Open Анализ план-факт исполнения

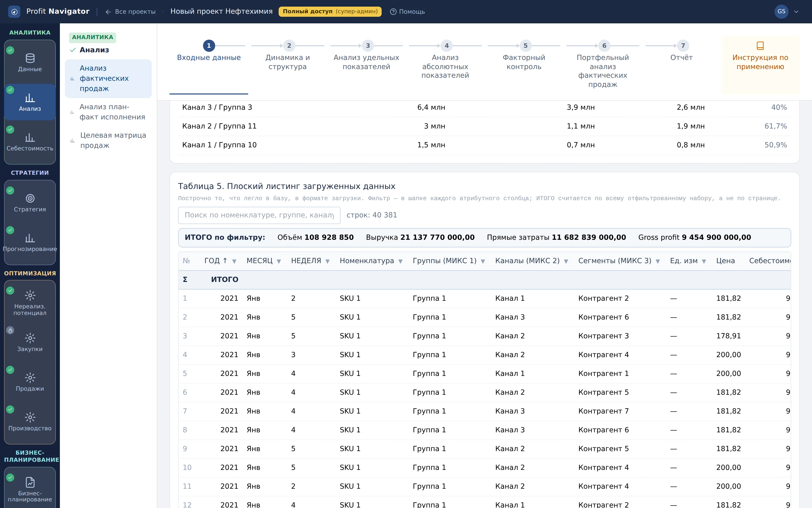click(x=108, y=112)
